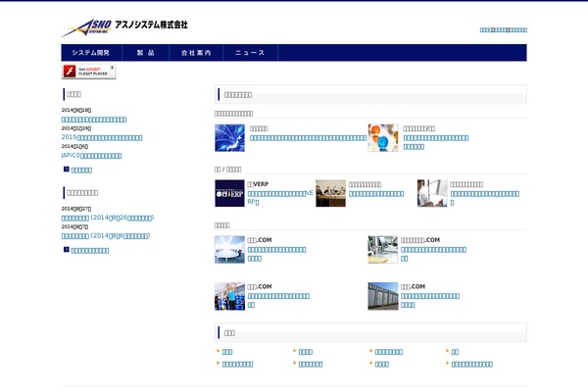Open the 会社案内 navigation menu

click(196, 53)
